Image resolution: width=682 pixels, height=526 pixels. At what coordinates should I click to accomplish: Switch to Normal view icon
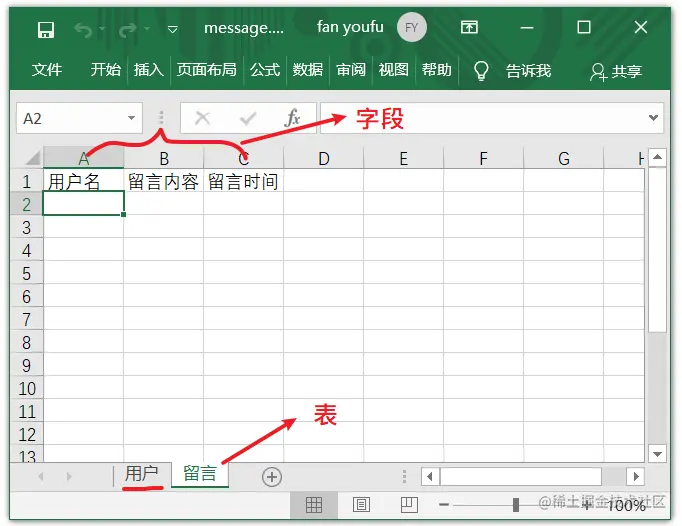click(x=314, y=505)
